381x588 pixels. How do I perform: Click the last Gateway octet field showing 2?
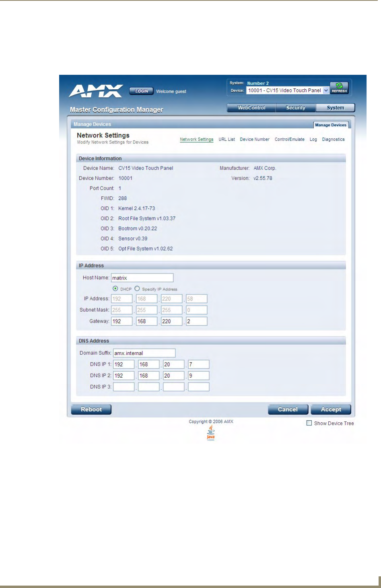pyautogui.click(x=196, y=321)
